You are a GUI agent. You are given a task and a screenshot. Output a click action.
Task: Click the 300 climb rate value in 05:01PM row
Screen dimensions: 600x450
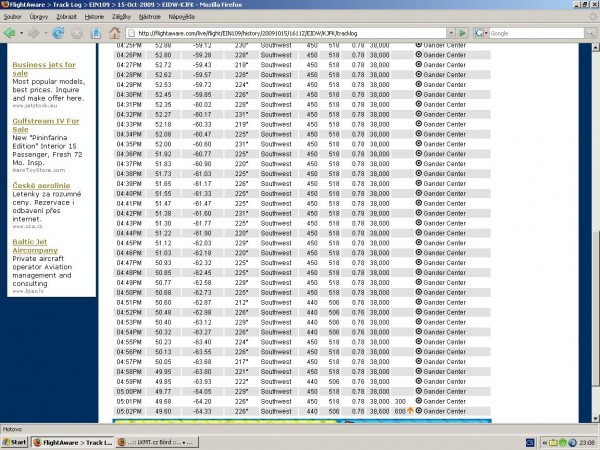pos(400,401)
